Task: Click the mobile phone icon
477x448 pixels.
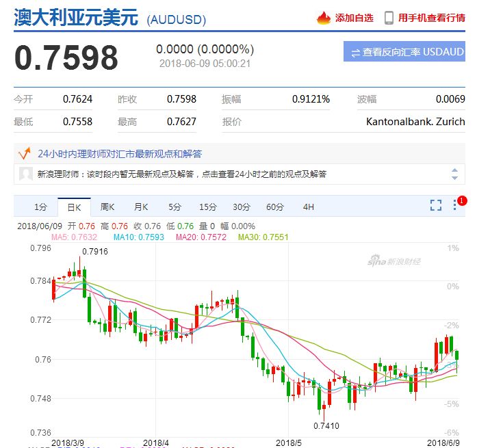Action: click(x=389, y=18)
